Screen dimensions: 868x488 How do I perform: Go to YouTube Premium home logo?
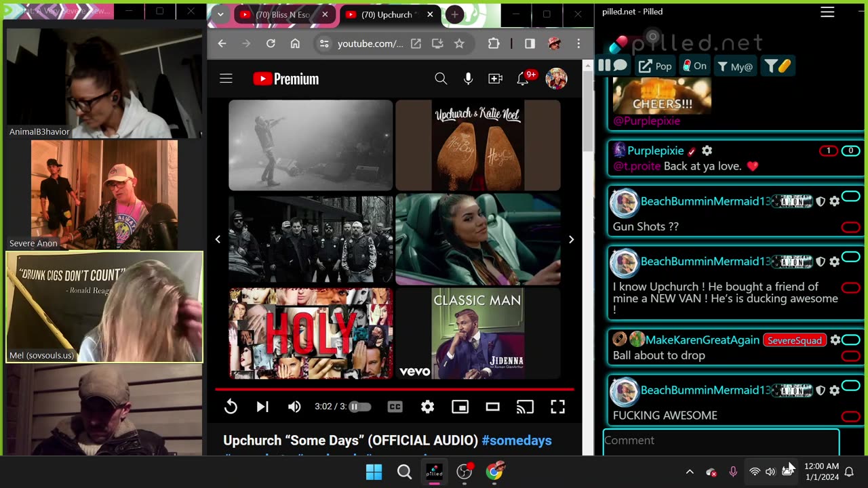(285, 79)
